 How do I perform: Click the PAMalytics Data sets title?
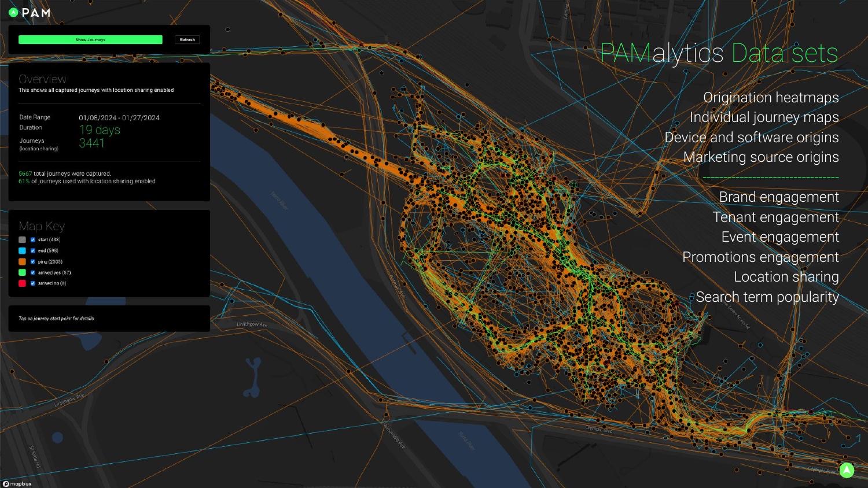[719, 53]
